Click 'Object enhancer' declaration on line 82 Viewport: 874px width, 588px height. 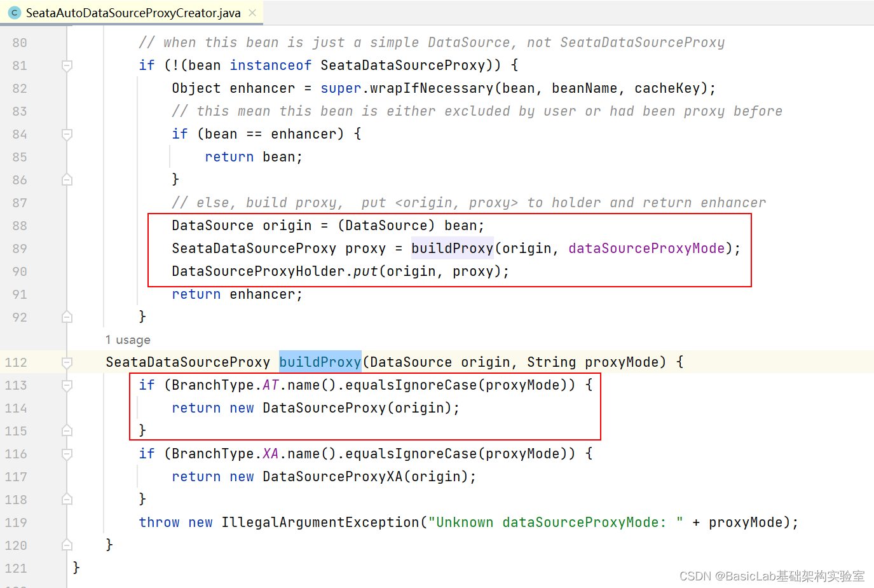(233, 88)
